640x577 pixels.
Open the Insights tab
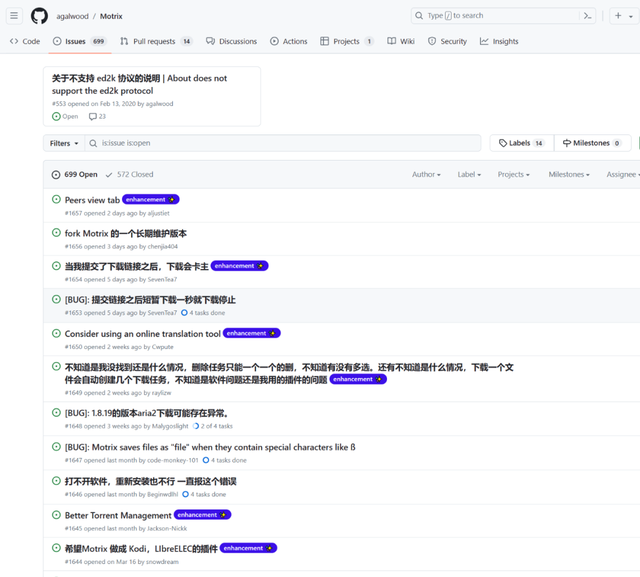pos(499,41)
